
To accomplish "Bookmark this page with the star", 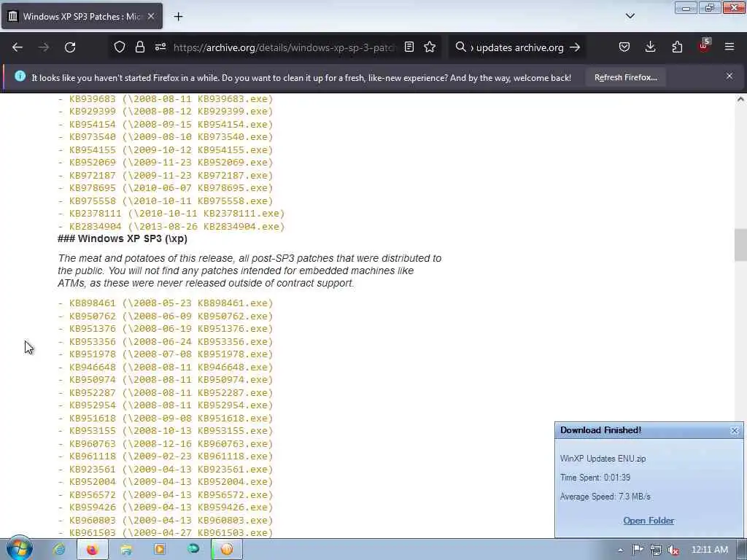I will [430, 47].
